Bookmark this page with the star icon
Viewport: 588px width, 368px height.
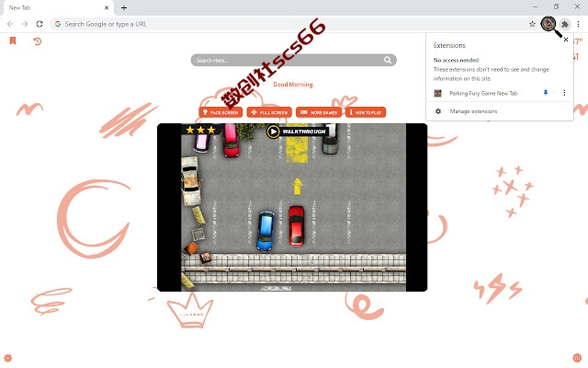[532, 24]
